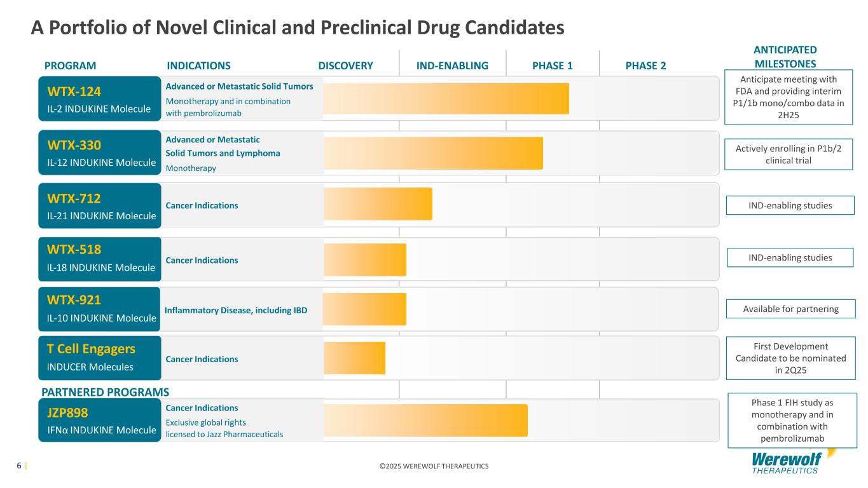Click the JZP898 orange progress bar
Image resolution: width=868 pixels, height=488 pixels.
click(425, 420)
